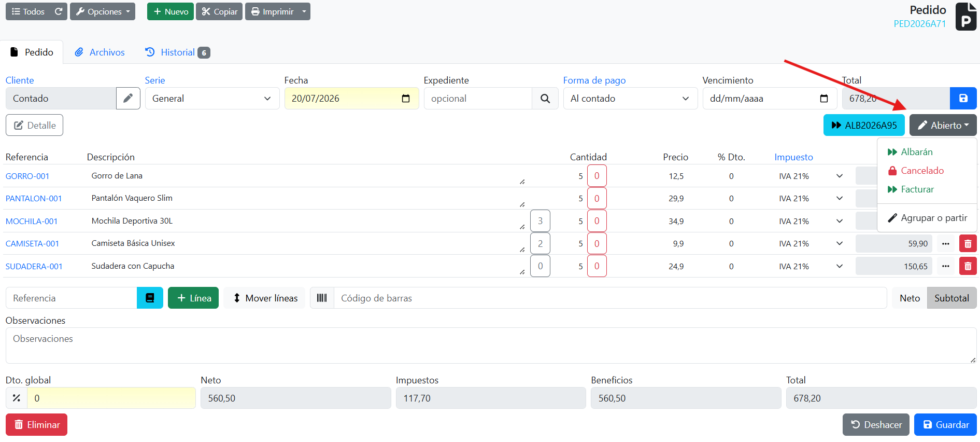The image size is (980, 442).
Task: Open more options for CAMISETA-001 line
Action: tap(946, 243)
